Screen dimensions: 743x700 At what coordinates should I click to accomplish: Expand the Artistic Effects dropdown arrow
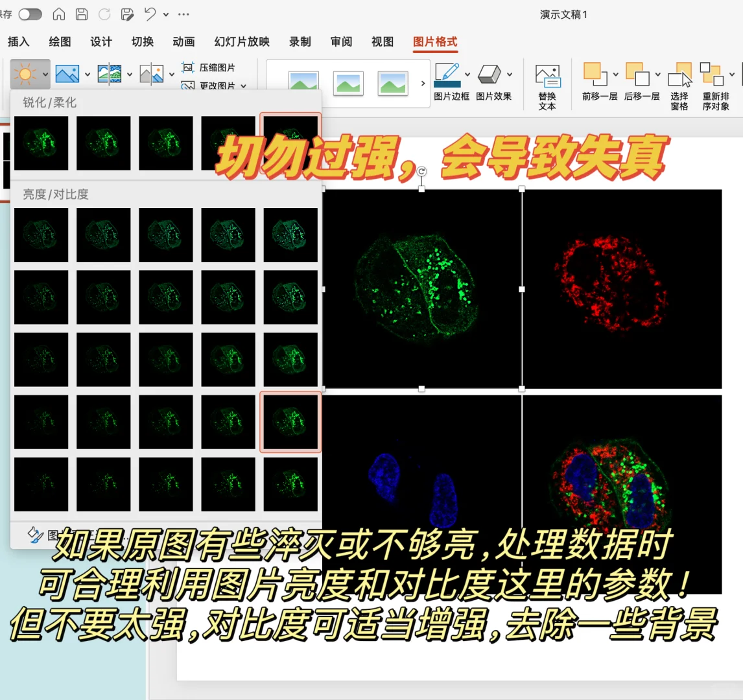click(x=130, y=75)
